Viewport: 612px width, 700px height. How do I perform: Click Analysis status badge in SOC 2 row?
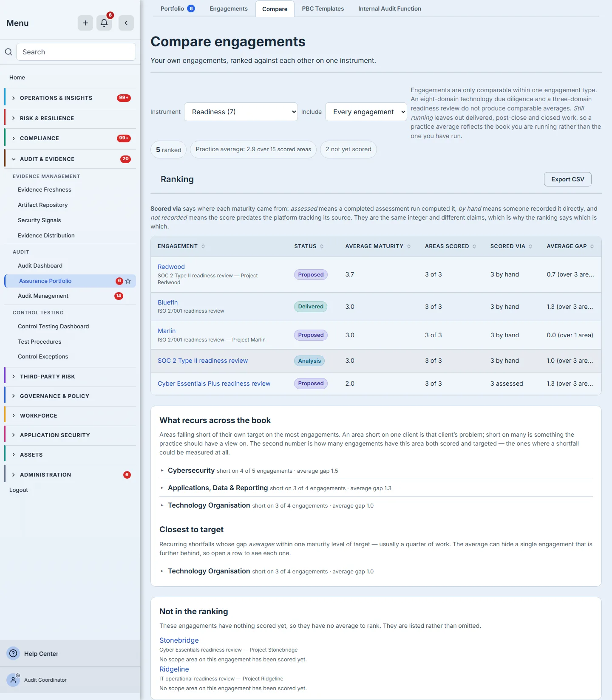point(309,361)
